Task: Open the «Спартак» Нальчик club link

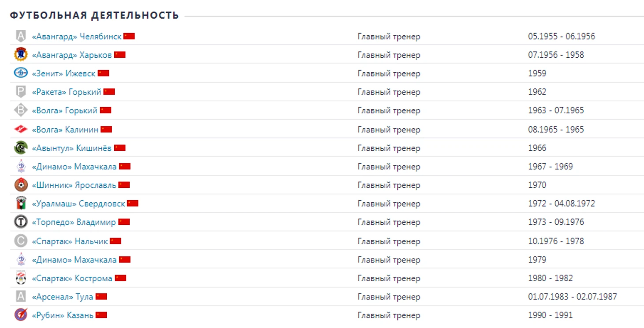Action: coord(70,241)
